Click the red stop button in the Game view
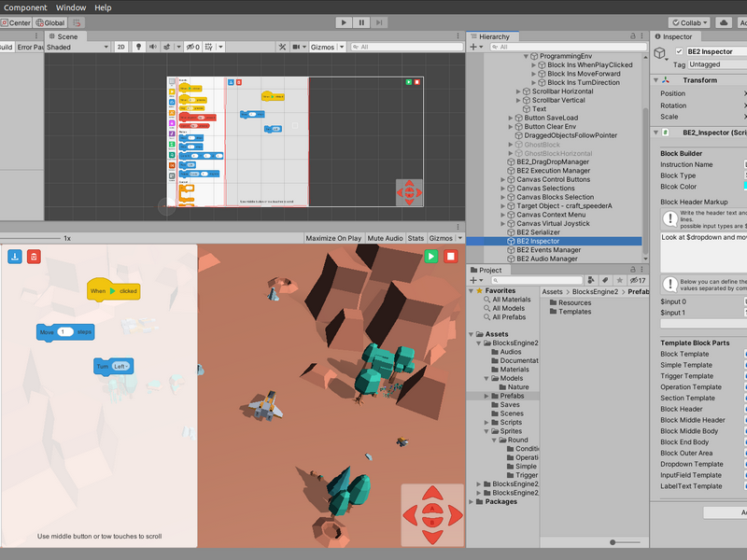 click(x=451, y=256)
